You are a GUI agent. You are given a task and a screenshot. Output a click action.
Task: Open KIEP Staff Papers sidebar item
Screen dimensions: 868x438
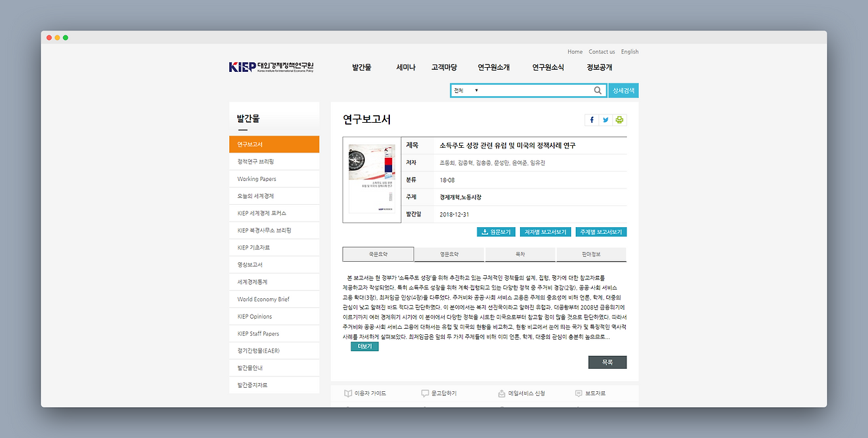(274, 334)
